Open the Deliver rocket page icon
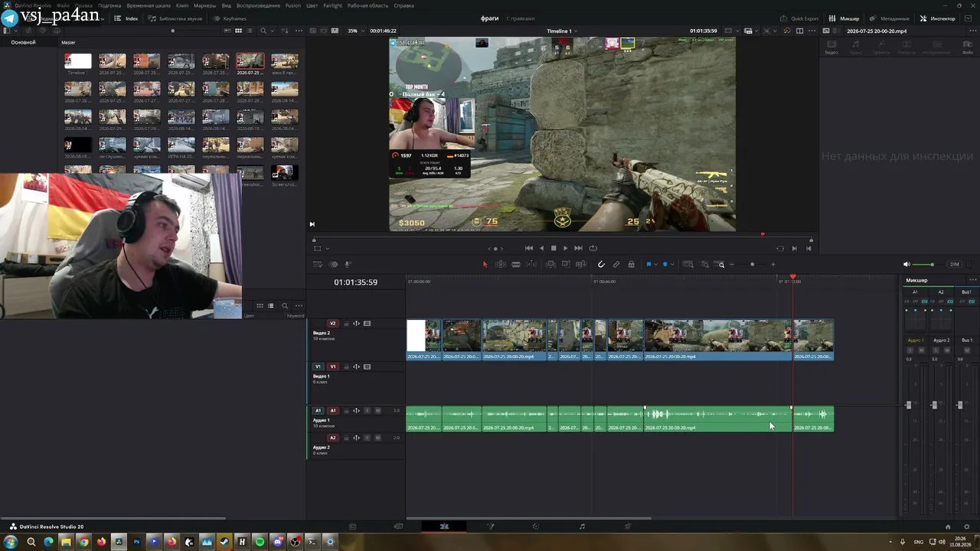Image resolution: width=980 pixels, height=551 pixels. (628, 527)
